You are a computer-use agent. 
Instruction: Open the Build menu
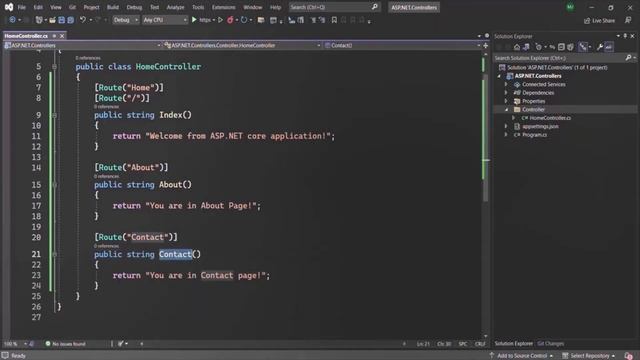pos(113,7)
